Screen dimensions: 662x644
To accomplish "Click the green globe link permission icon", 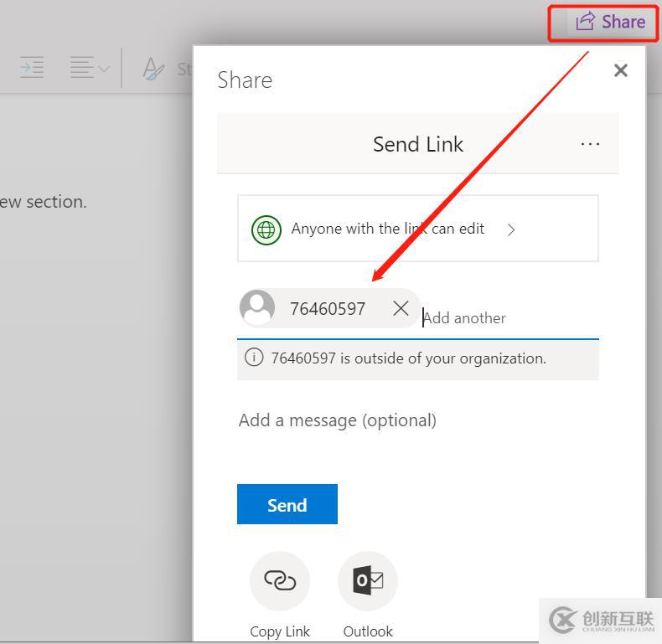I will [x=266, y=230].
